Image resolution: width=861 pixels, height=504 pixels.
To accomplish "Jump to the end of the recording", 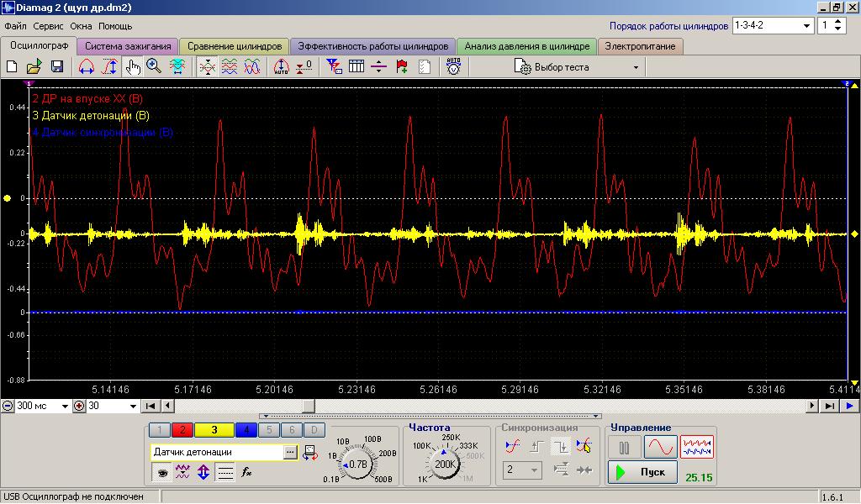I will 830,406.
